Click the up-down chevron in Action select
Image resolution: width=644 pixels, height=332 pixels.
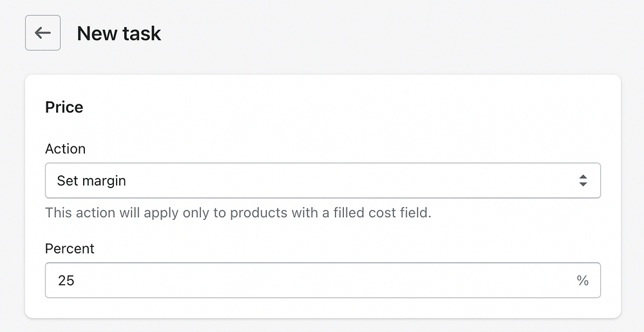tap(582, 181)
